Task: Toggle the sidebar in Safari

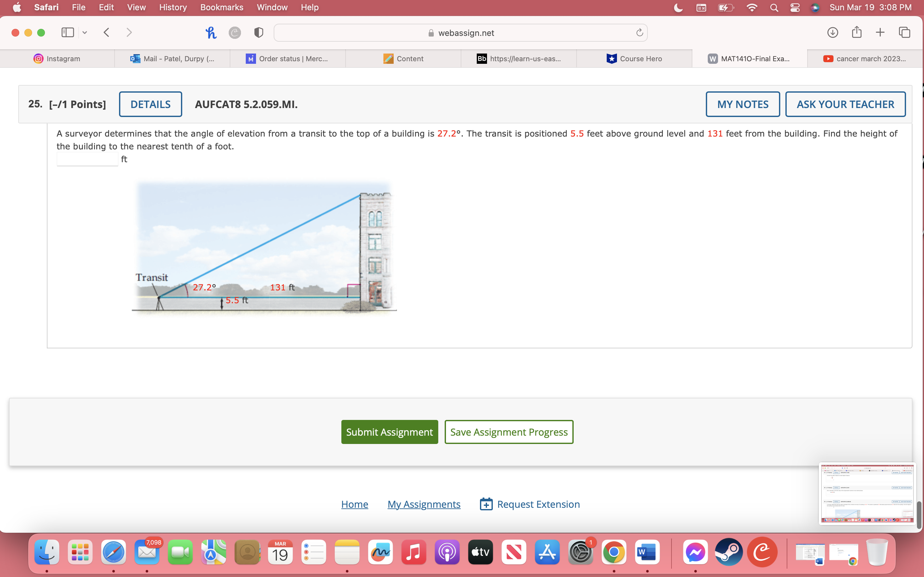Action: click(67, 32)
